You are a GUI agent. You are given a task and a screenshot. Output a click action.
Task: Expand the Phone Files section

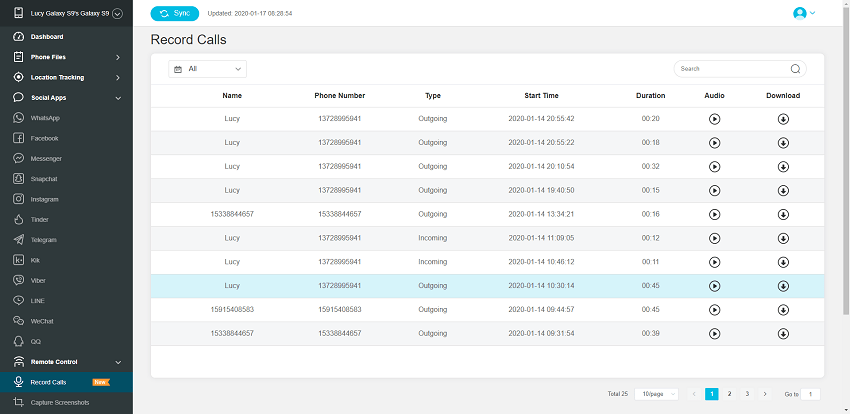click(66, 57)
